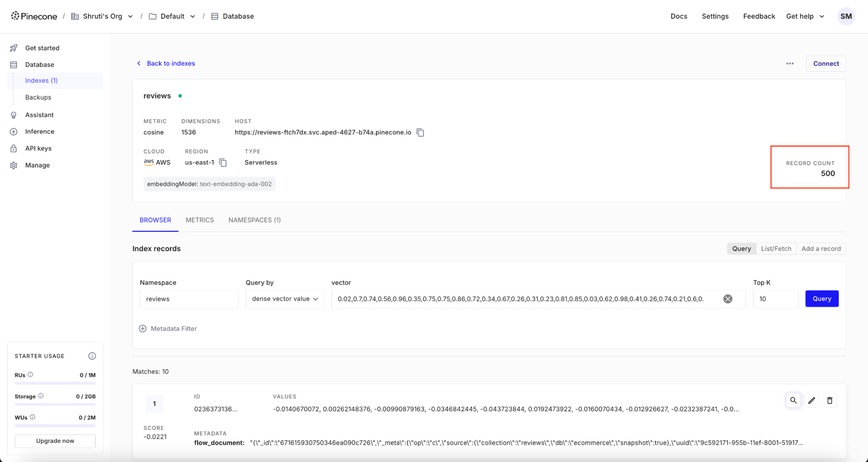Click the Storage info icon

click(x=41, y=396)
